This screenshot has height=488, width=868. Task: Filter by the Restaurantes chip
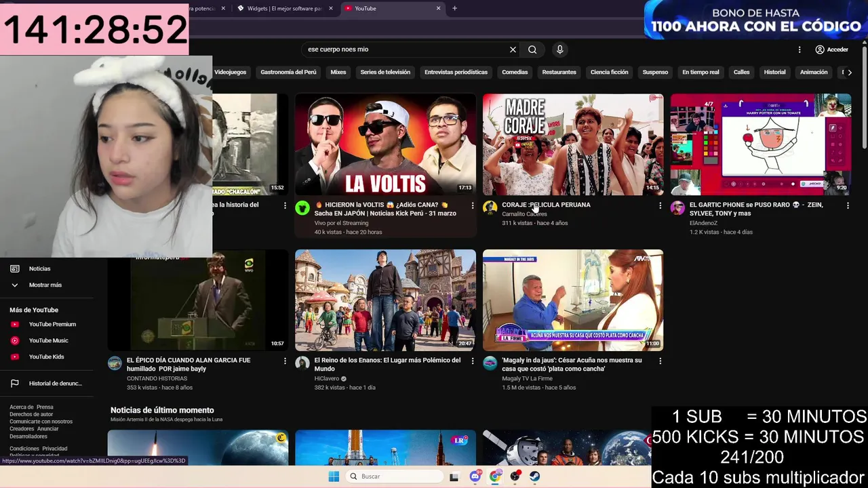(x=559, y=72)
